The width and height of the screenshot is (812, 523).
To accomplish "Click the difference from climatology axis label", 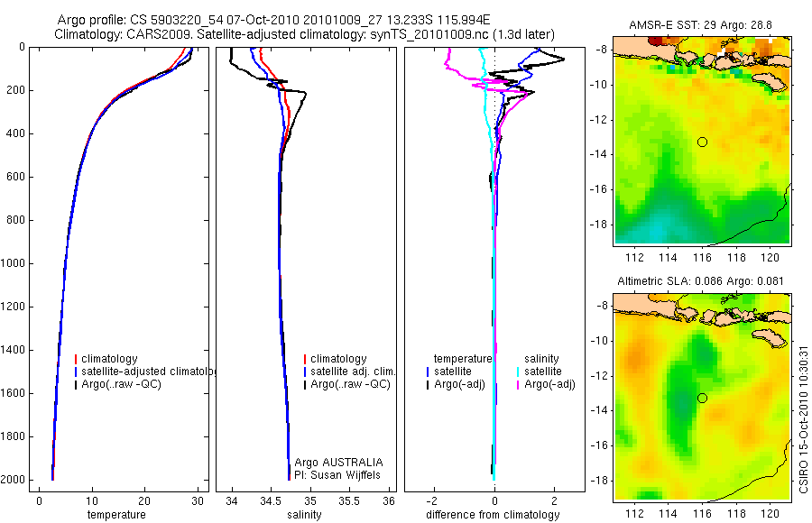I will click(x=493, y=515).
